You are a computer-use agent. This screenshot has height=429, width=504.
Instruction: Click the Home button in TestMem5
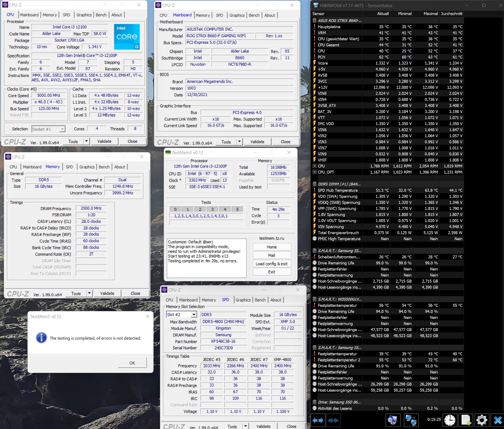coord(272,247)
